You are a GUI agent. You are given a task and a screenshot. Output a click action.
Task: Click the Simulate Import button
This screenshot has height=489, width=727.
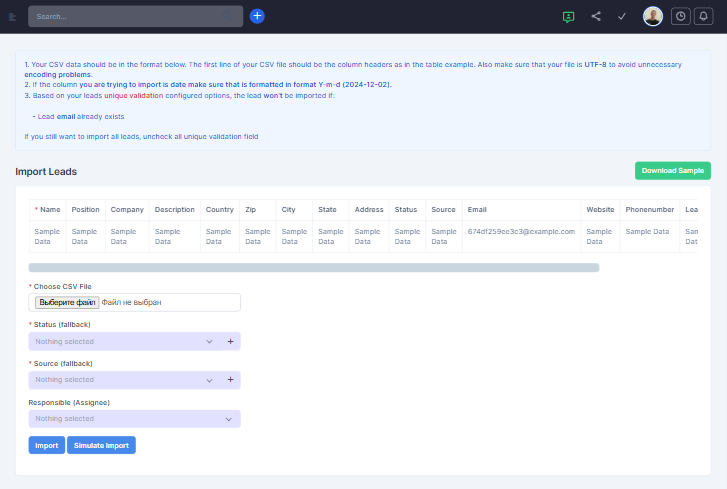[x=101, y=445]
